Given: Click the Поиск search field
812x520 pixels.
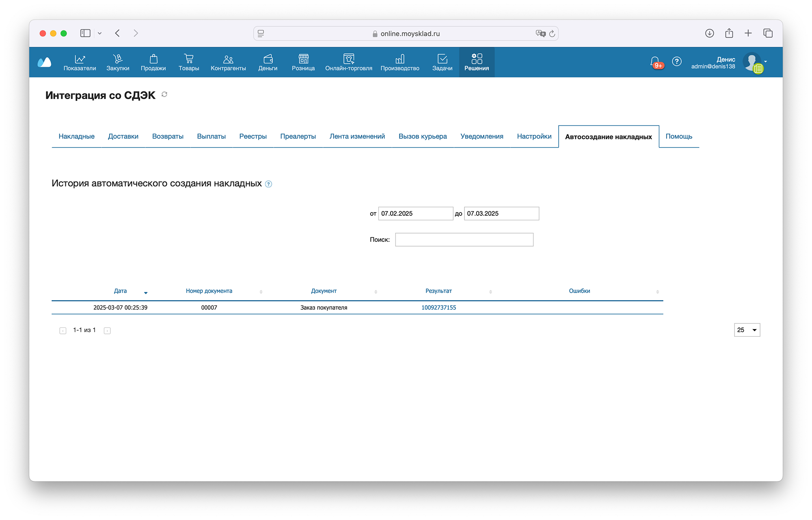Looking at the screenshot, I should (x=464, y=240).
